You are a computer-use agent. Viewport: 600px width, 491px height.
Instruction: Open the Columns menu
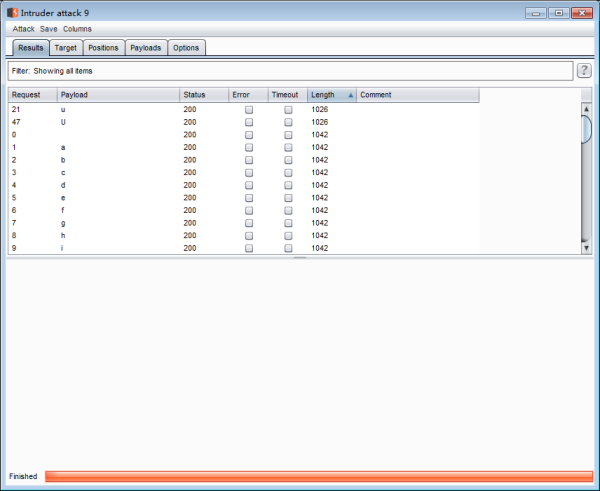pyautogui.click(x=77, y=29)
